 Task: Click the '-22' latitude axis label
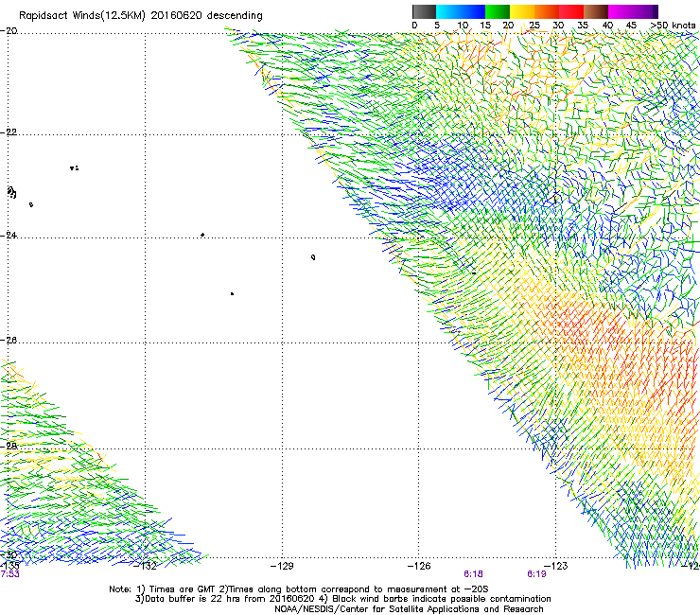click(9, 132)
